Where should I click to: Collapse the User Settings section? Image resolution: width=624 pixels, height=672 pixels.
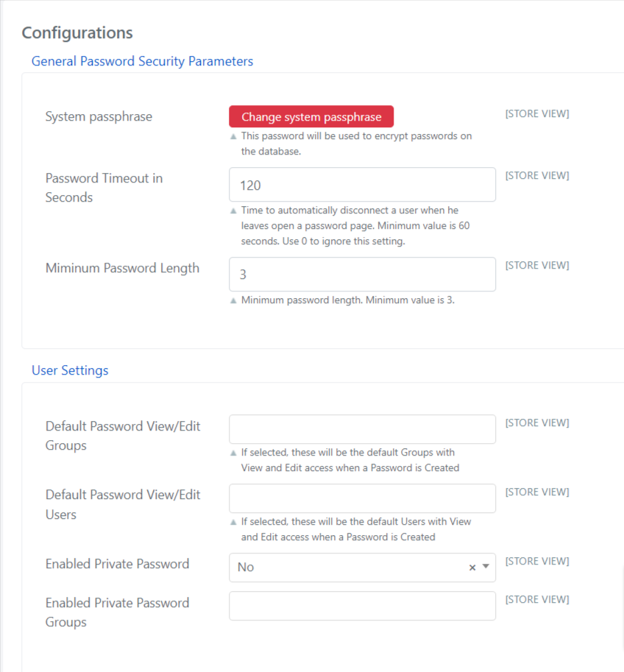click(70, 370)
